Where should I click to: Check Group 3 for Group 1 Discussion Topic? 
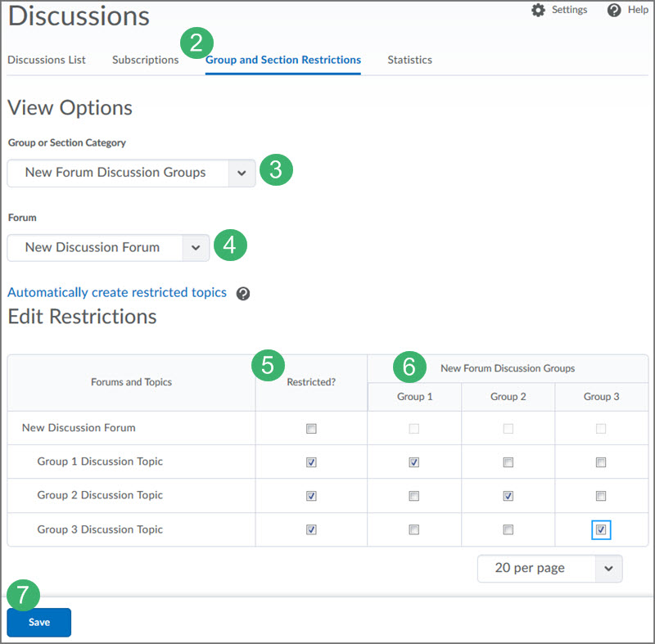601,462
